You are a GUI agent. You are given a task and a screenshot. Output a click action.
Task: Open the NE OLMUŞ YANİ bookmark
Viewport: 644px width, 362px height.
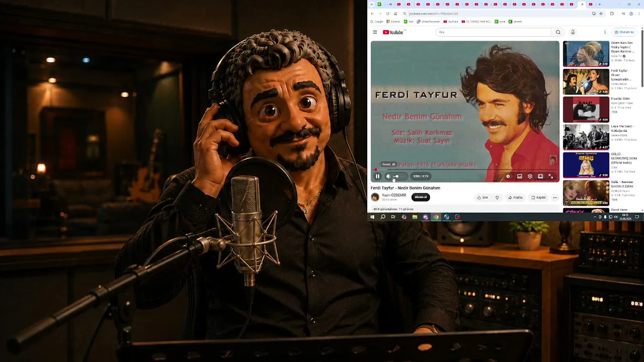coord(476,22)
